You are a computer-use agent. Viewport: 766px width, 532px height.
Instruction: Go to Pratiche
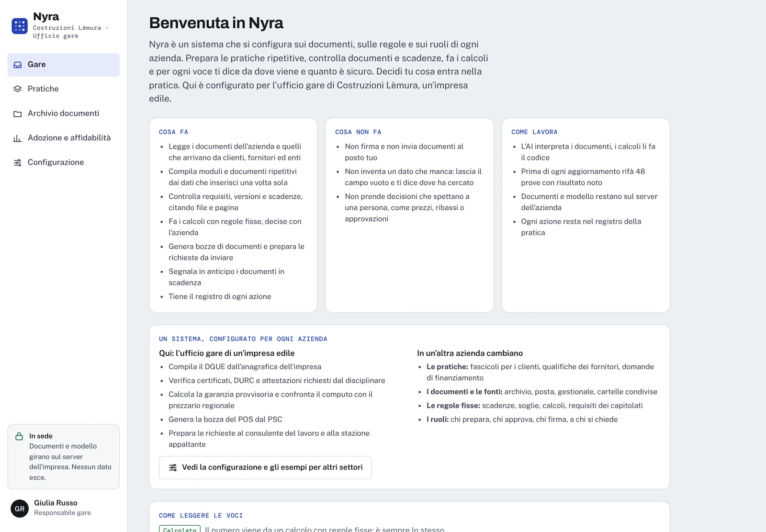click(64, 89)
